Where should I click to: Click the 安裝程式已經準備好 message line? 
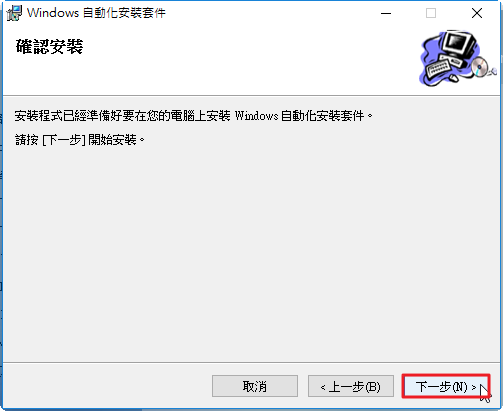(x=193, y=116)
